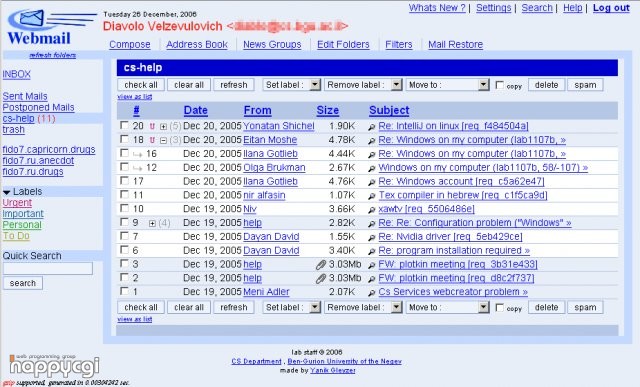
Task: Click the top delete button
Action: click(547, 85)
